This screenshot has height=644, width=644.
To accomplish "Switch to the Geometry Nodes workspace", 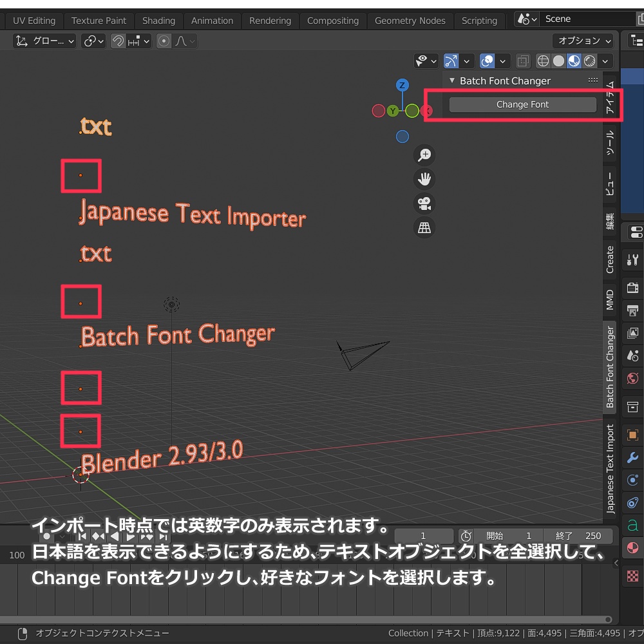I will click(410, 20).
